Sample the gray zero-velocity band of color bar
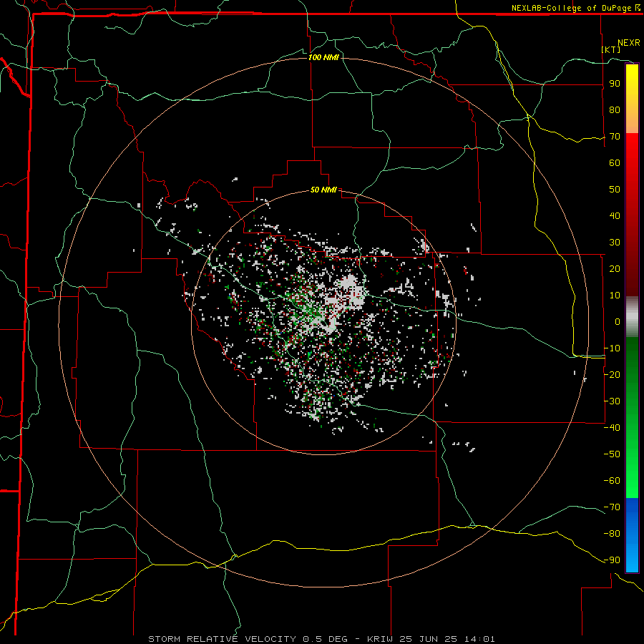The width and height of the screenshot is (644, 644). (x=632, y=317)
